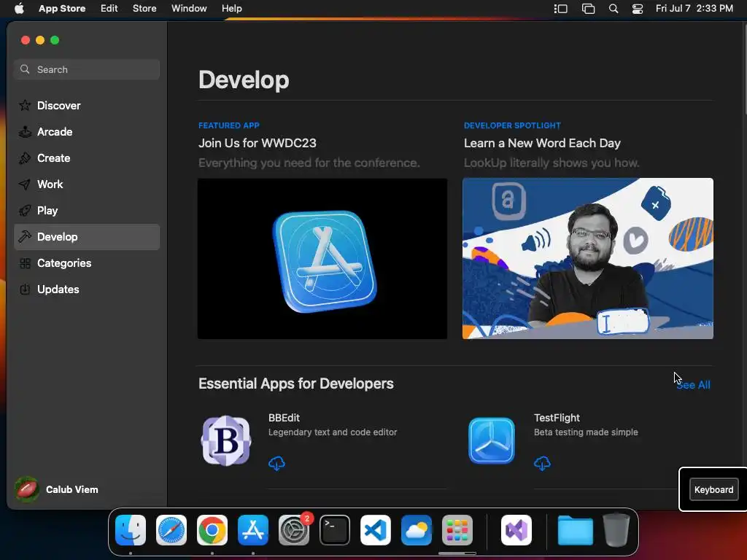The width and height of the screenshot is (747, 560).
Task: Open System Settings from the Dock
Action: pyautogui.click(x=294, y=530)
